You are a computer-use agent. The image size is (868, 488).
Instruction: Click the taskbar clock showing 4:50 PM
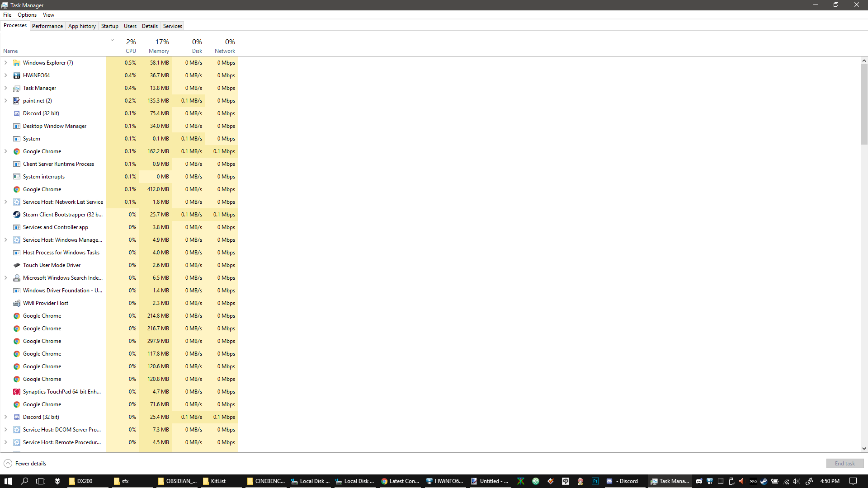coord(830,481)
